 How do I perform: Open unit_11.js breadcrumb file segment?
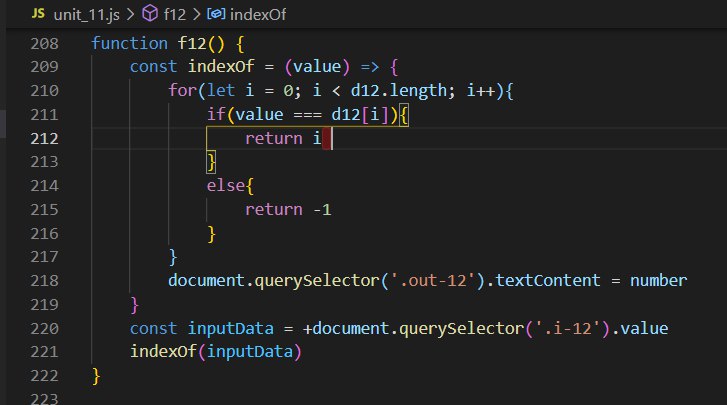(86, 15)
